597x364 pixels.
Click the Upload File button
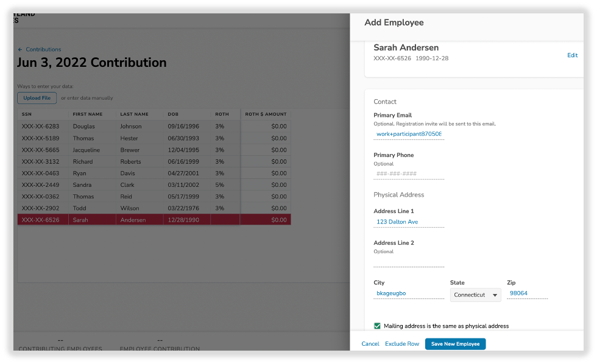(x=37, y=98)
